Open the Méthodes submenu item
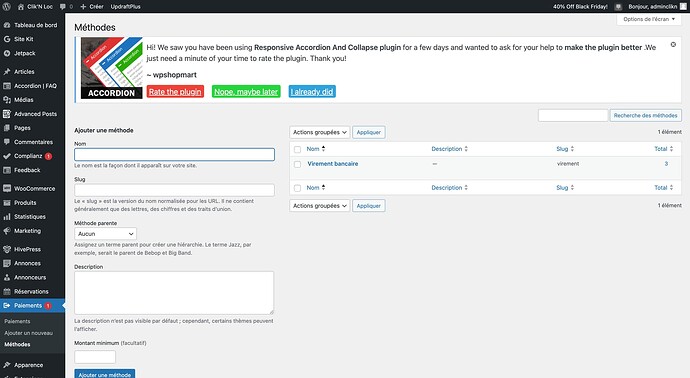The height and width of the screenshot is (378, 690). (18, 345)
